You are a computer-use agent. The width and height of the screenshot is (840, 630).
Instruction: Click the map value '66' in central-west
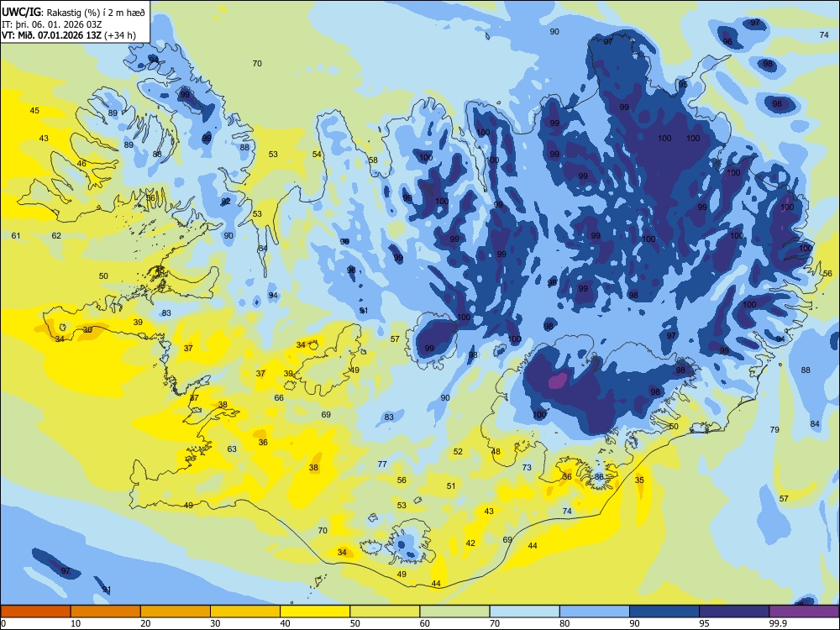click(x=279, y=397)
